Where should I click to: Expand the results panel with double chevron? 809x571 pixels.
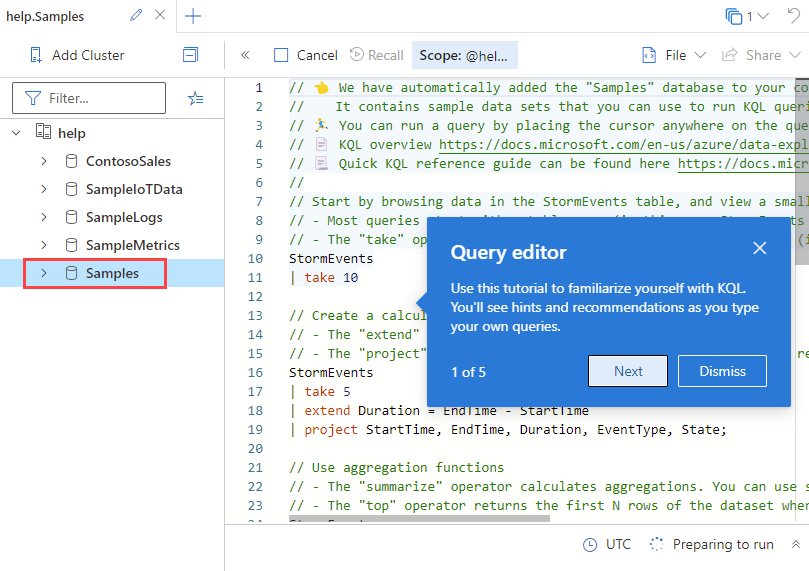(x=796, y=544)
